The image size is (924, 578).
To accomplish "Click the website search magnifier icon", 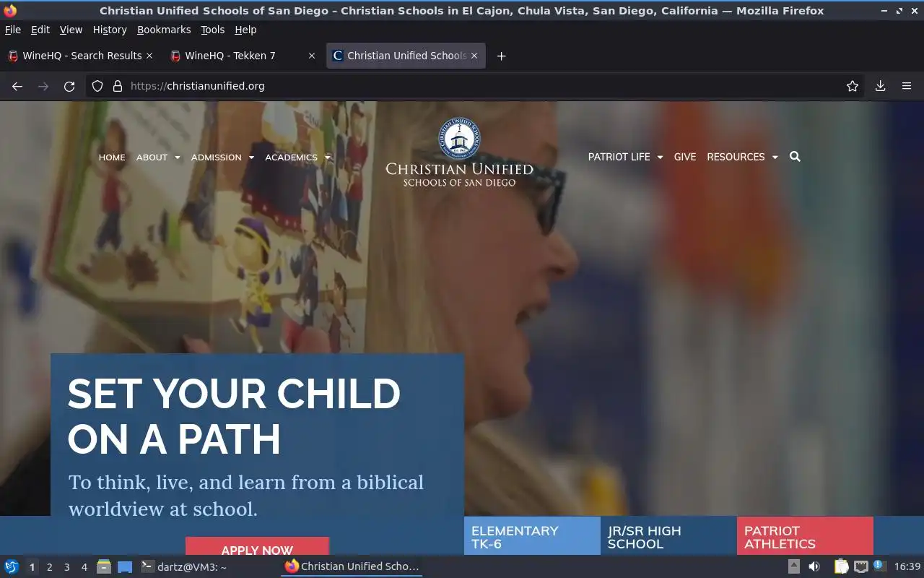I will tap(795, 157).
